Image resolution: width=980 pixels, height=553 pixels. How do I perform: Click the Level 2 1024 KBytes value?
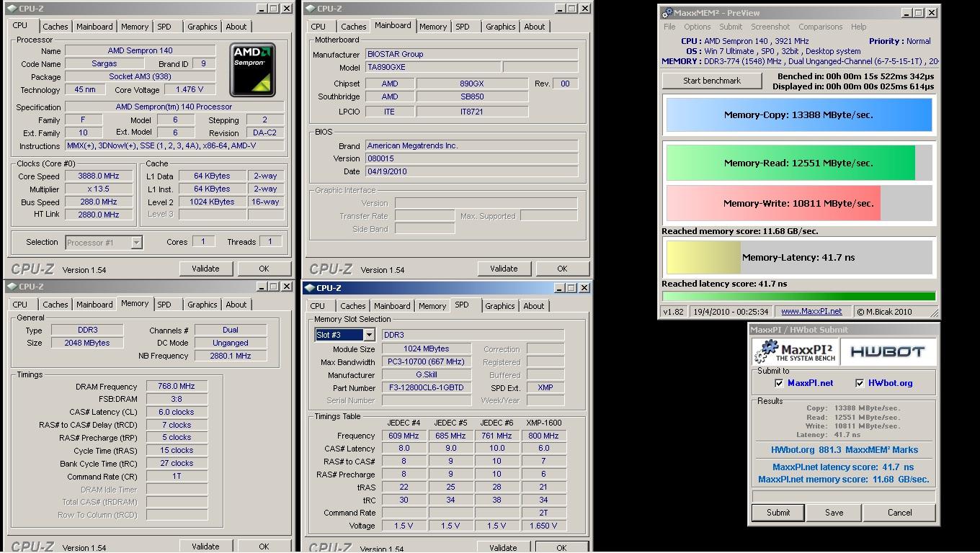tap(212, 202)
